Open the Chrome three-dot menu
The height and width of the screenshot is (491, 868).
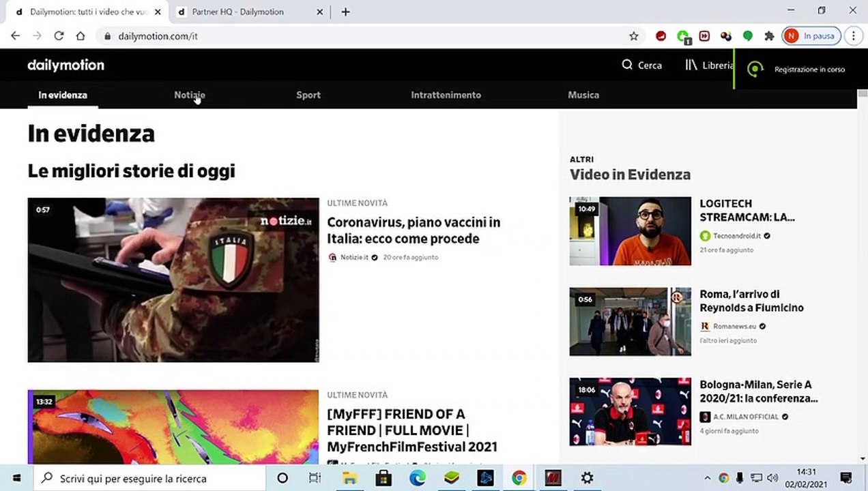click(x=854, y=36)
